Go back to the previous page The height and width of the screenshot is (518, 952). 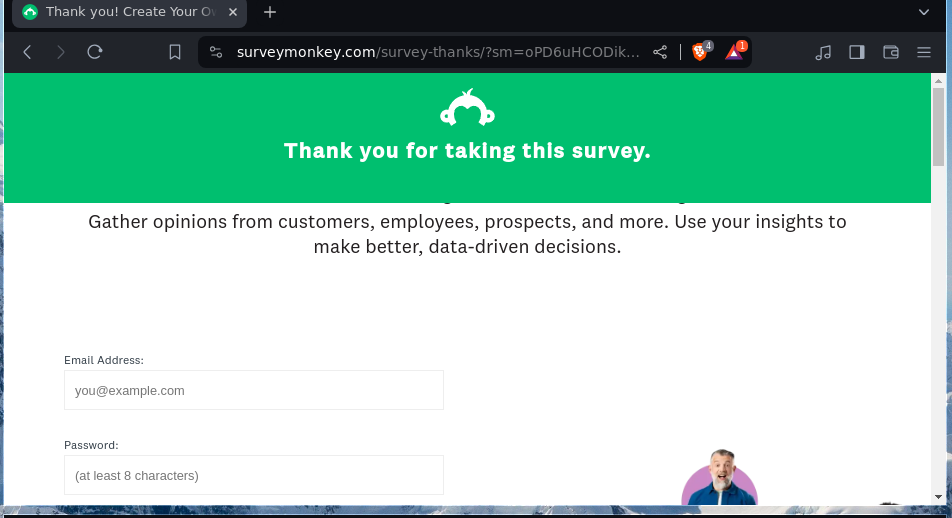pyautogui.click(x=27, y=52)
